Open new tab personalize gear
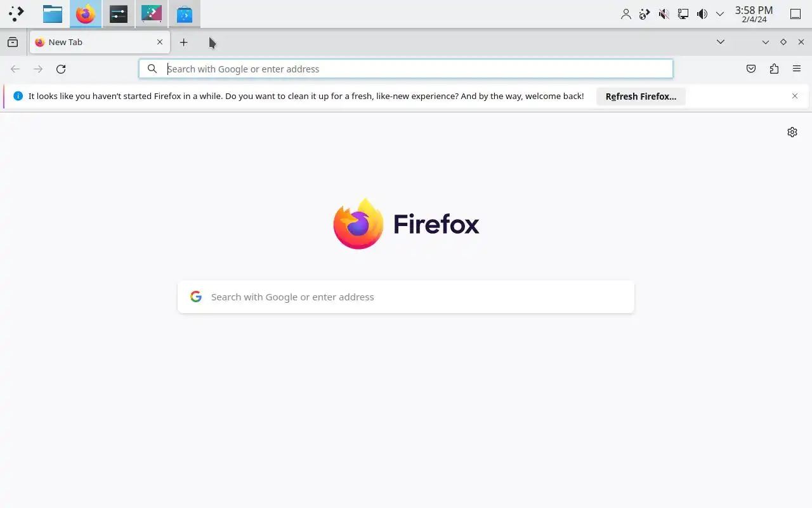The height and width of the screenshot is (508, 812). (x=792, y=132)
